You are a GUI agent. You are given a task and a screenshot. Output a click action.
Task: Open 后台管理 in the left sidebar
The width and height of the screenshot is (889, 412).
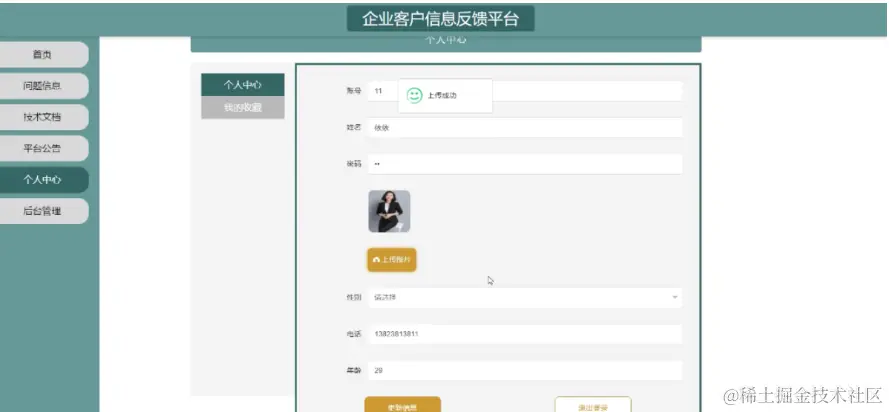tap(44, 211)
